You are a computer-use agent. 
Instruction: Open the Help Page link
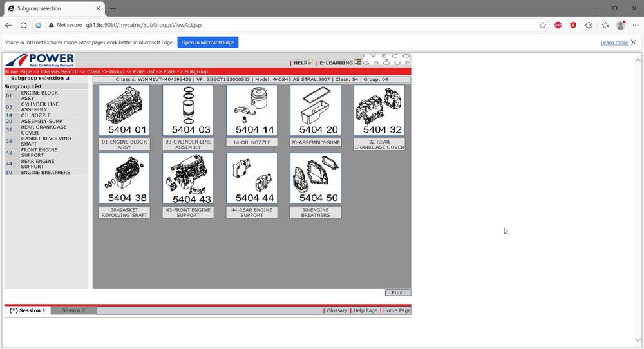point(365,310)
